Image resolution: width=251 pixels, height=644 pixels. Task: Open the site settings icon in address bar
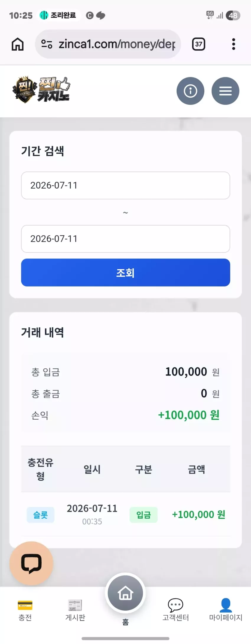pyautogui.click(x=47, y=44)
